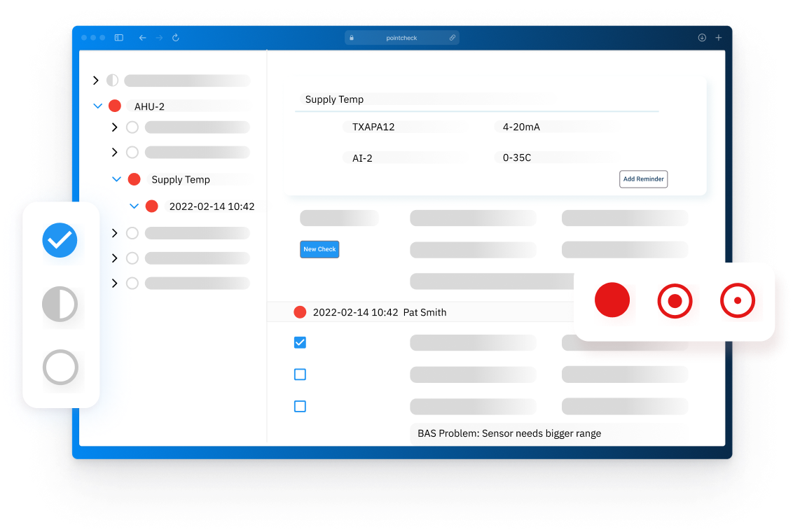Viewport: 807px width, 532px height.
Task: Click the Add Reminder button
Action: (643, 179)
